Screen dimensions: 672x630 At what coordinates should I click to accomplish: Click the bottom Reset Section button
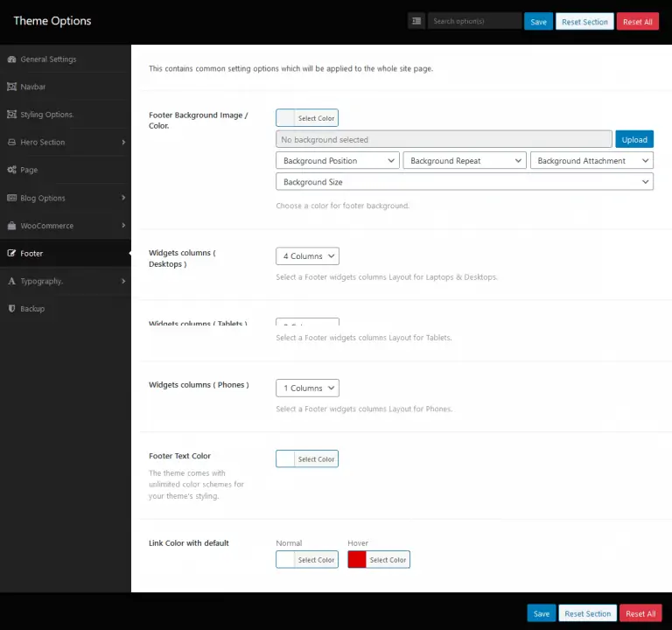pos(588,613)
